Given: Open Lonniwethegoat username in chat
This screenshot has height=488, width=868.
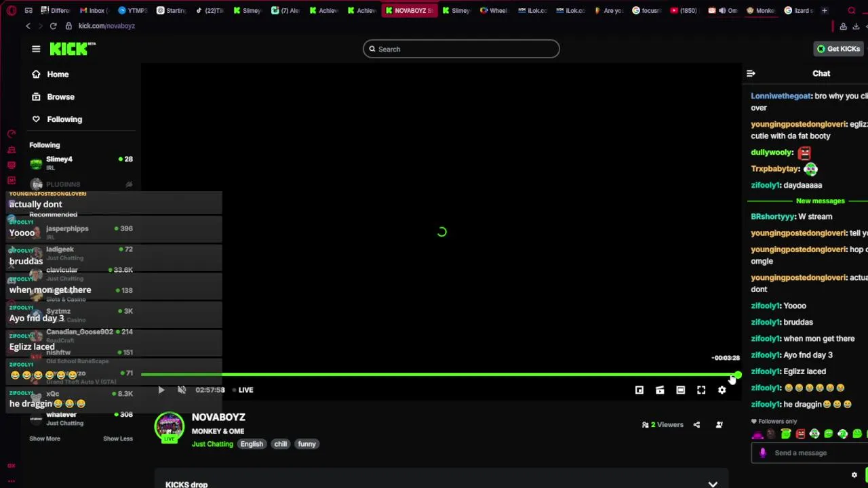Looking at the screenshot, I should click(x=780, y=96).
